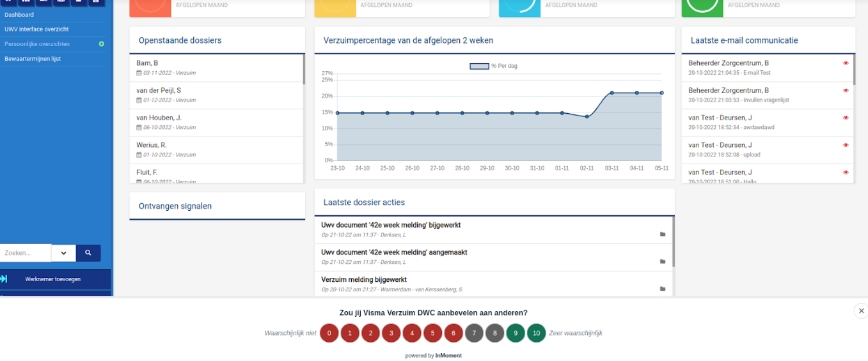Screen dimensions: 868x361
Task: Open the Invullen vragenlijst email row
Action: (x=768, y=95)
